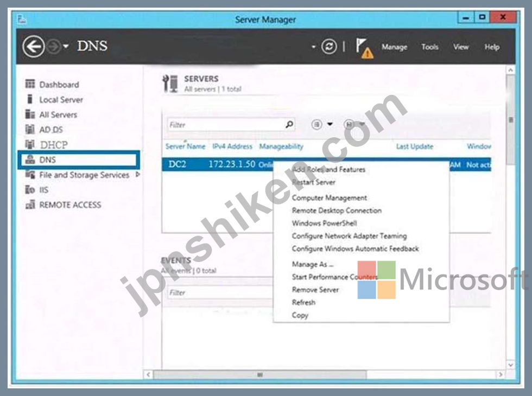Click File and Storage Services icon
The image size is (532, 396).
click(30, 175)
